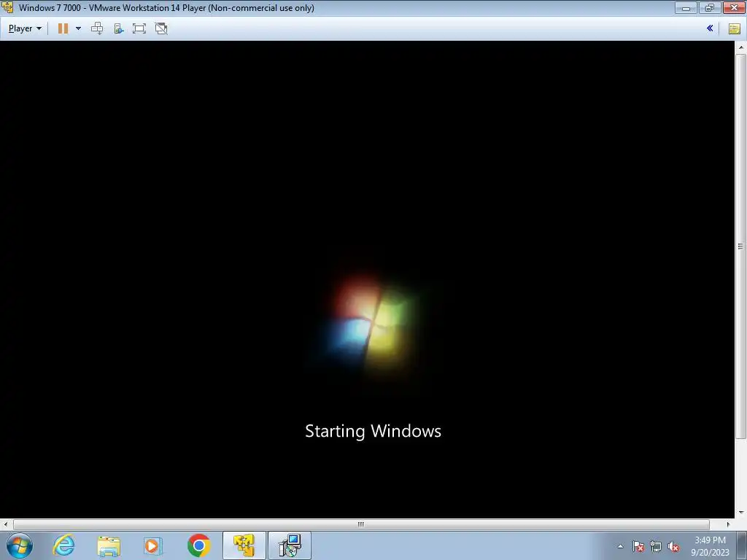The width and height of the screenshot is (747, 560).
Task: Show hidden system tray icons
Action: pyautogui.click(x=620, y=546)
